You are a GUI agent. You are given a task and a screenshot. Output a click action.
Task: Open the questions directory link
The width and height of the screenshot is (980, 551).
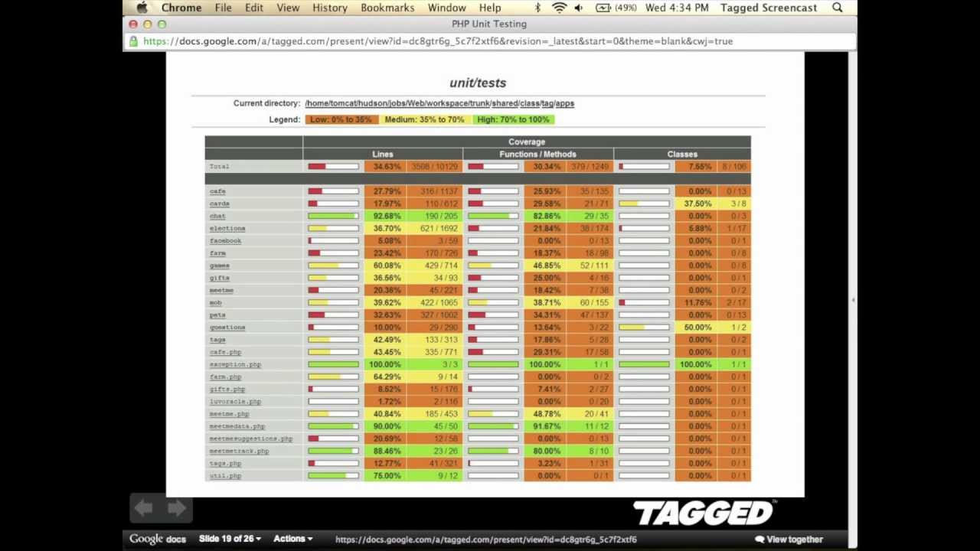227,328
